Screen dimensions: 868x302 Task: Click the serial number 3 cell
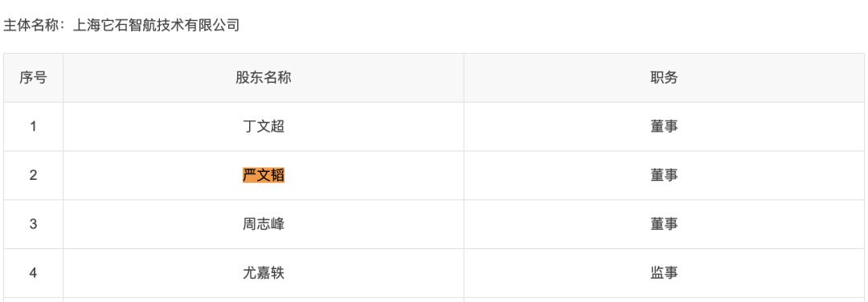click(33, 224)
